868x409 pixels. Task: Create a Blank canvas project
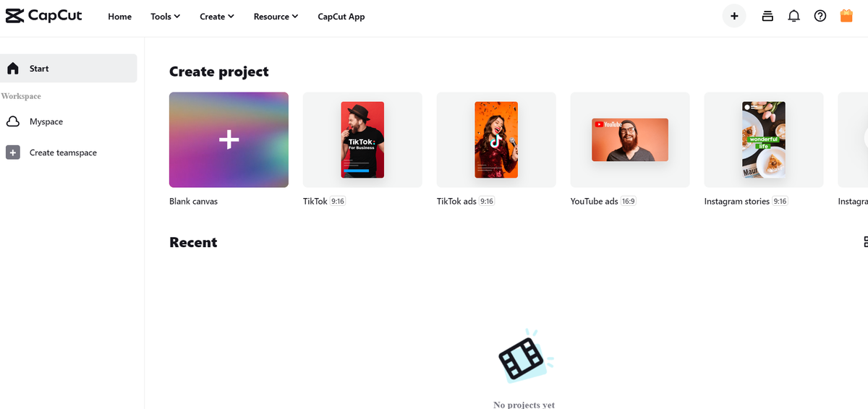coord(229,139)
